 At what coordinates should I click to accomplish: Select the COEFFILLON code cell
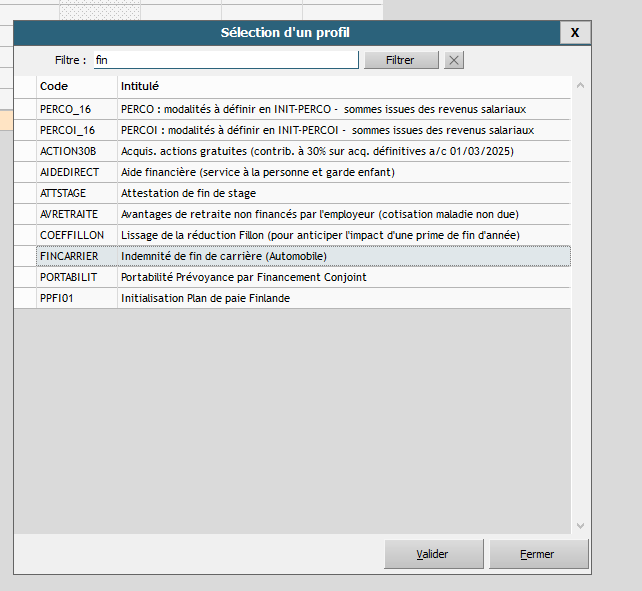click(77, 235)
